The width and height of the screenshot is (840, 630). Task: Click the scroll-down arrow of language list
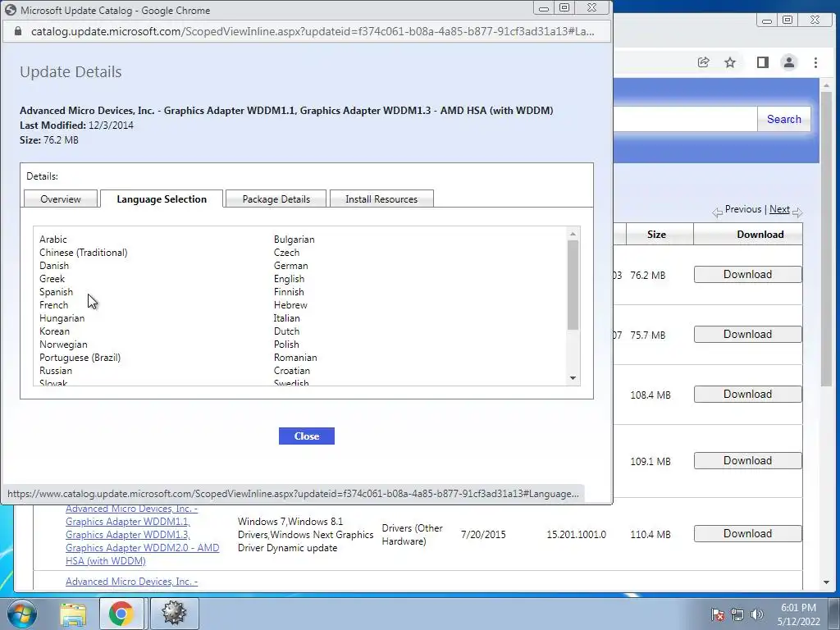pyautogui.click(x=573, y=378)
